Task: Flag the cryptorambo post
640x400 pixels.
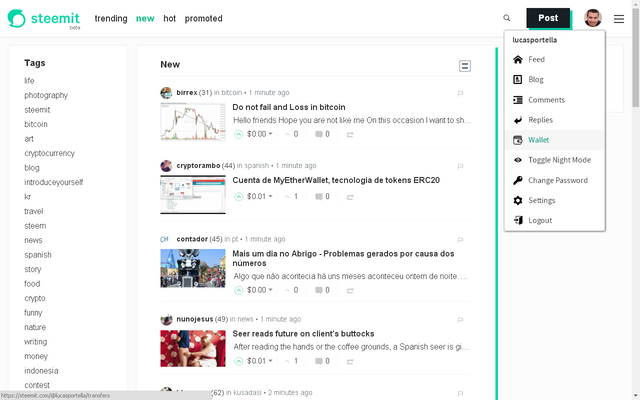Action: pos(460,167)
